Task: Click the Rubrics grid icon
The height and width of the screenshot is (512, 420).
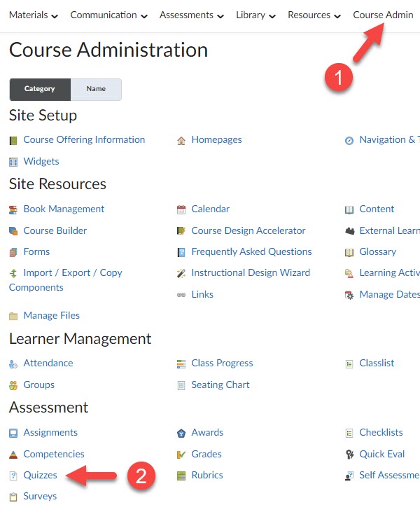Action: [181, 476]
